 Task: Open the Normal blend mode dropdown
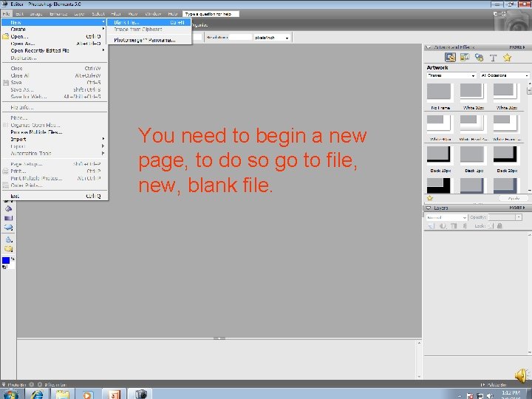pyautogui.click(x=446, y=217)
